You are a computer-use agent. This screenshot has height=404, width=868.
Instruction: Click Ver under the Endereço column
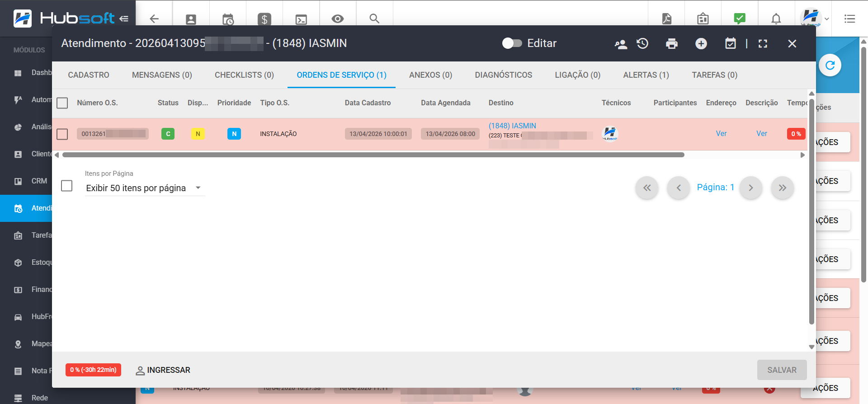pyautogui.click(x=721, y=134)
